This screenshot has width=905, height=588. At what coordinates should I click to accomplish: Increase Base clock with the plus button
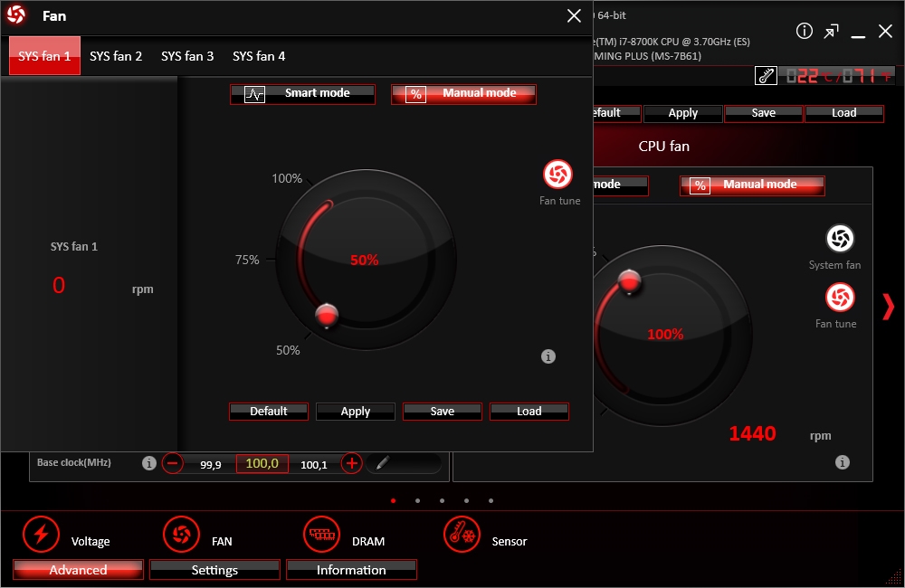pos(352,463)
